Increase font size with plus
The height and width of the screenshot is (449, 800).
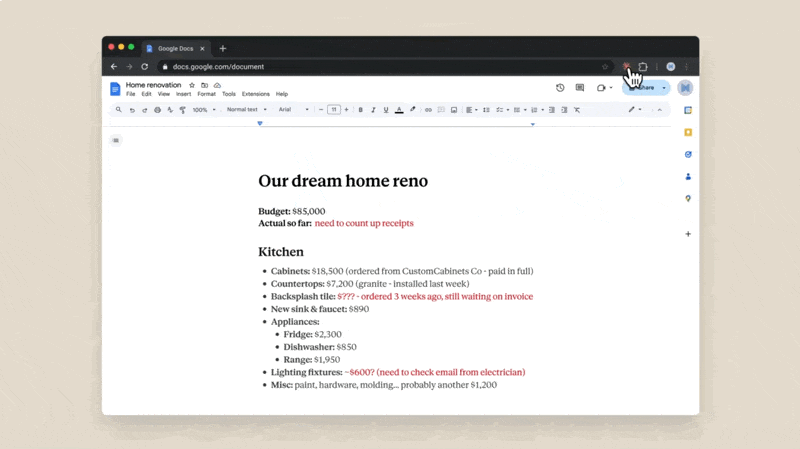(x=346, y=110)
